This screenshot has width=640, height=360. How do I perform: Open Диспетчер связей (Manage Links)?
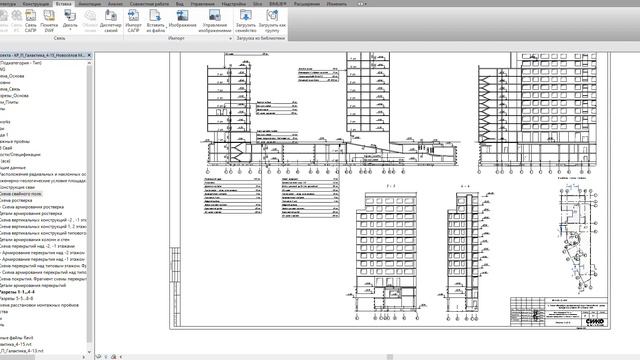[111, 20]
